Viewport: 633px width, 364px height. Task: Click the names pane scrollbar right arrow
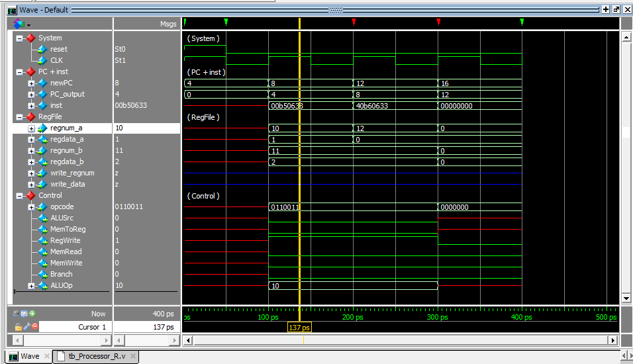[x=106, y=341]
